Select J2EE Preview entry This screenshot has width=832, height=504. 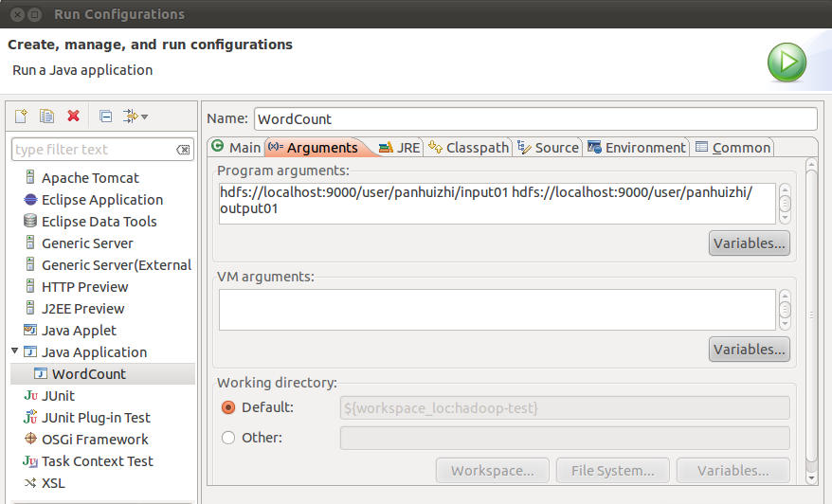(x=82, y=308)
